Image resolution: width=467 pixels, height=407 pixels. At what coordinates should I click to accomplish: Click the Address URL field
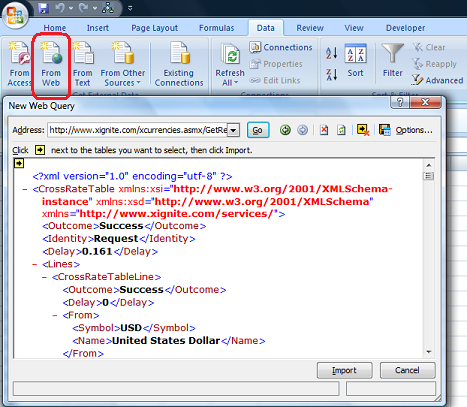[x=138, y=130]
